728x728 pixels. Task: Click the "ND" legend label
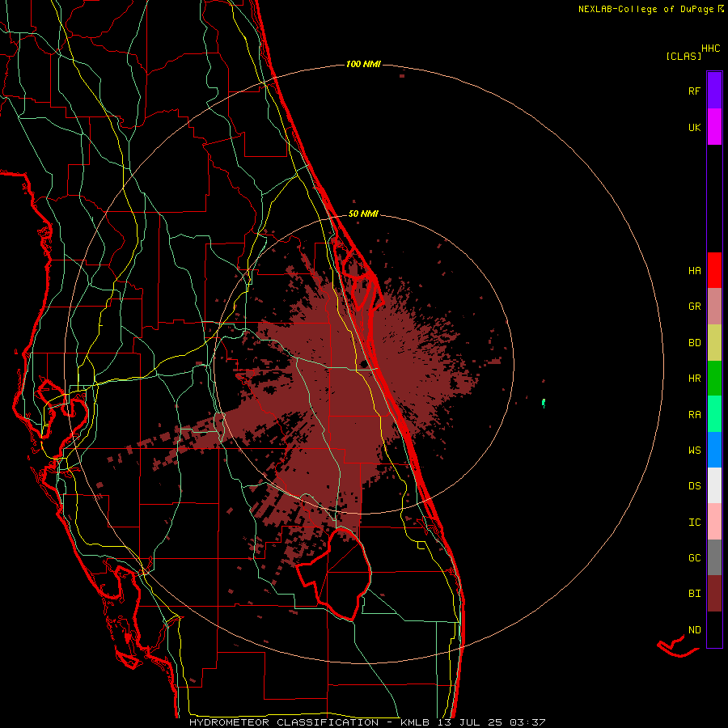(694, 630)
